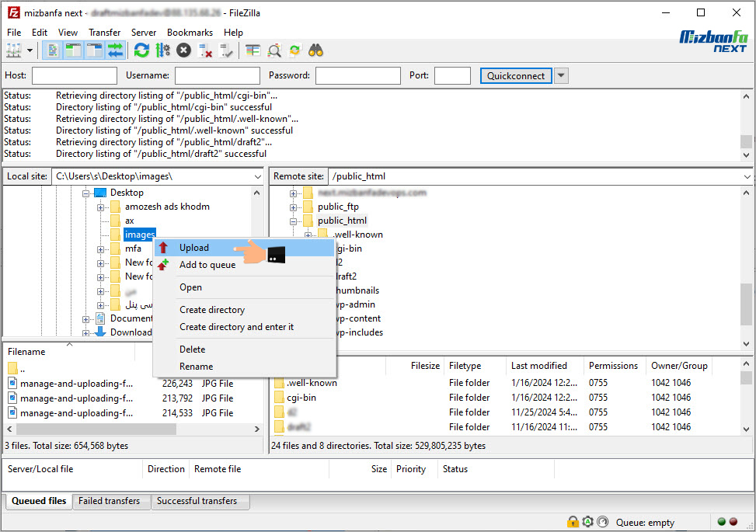756x532 pixels.
Task: Open the Server menu
Action: pos(144,33)
